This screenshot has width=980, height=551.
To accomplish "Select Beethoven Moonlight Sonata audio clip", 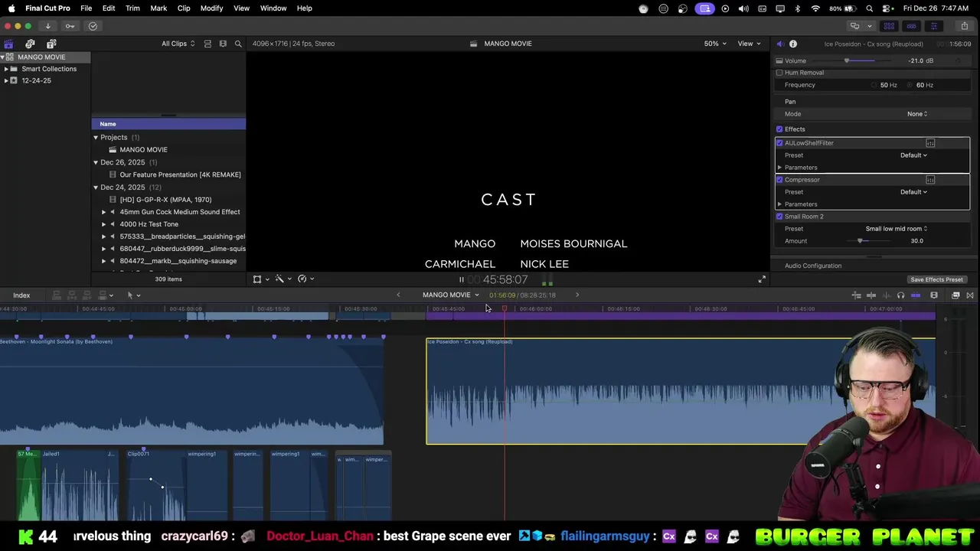I will tap(191, 391).
